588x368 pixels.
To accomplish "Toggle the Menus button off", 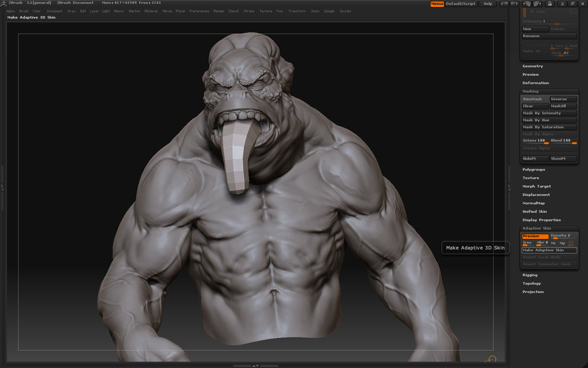I will point(437,3).
